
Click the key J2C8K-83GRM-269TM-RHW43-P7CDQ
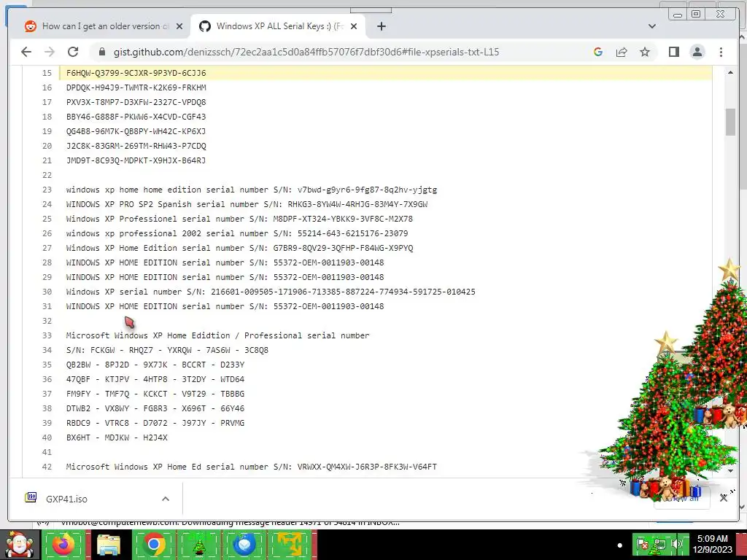click(x=136, y=146)
